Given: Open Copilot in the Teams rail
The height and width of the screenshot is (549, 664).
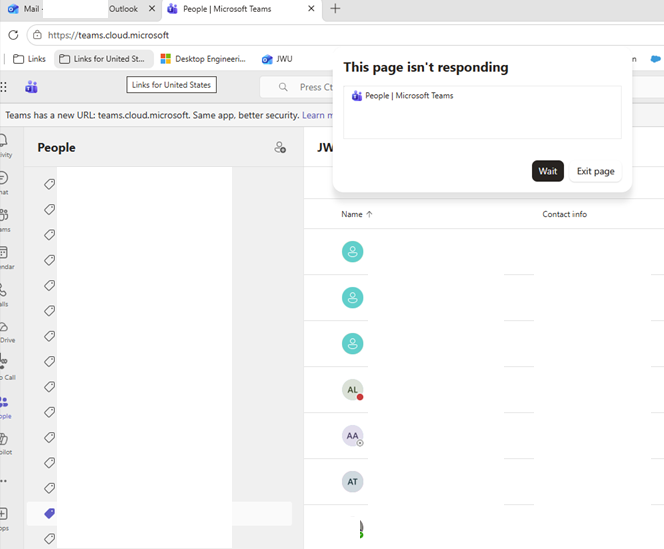Looking at the screenshot, I should (x=6, y=443).
